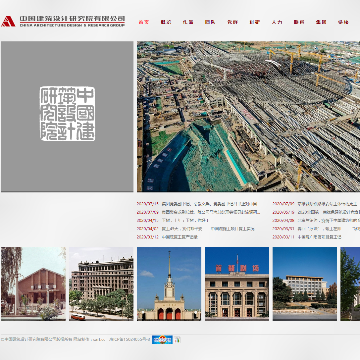Click the small statistics icon in footer
Image resolution: width=360 pixels, height=360 pixels.
click(x=178, y=340)
